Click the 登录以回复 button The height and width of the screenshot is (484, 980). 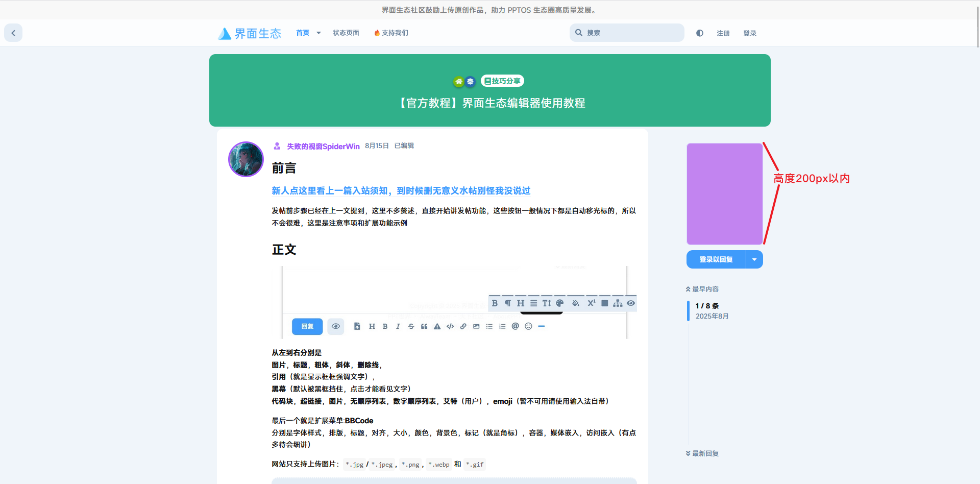pyautogui.click(x=716, y=259)
